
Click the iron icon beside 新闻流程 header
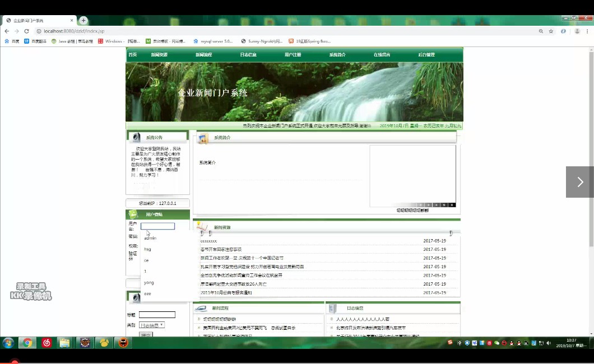(201, 309)
